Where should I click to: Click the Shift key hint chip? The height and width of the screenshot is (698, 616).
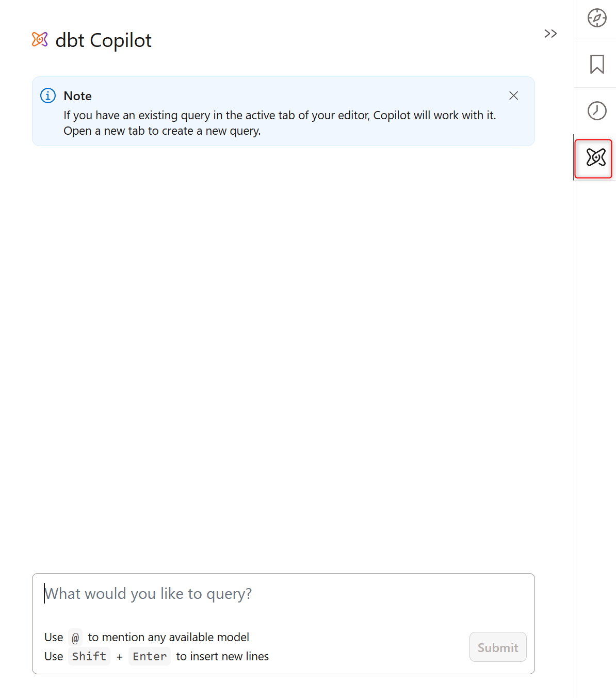coord(89,656)
